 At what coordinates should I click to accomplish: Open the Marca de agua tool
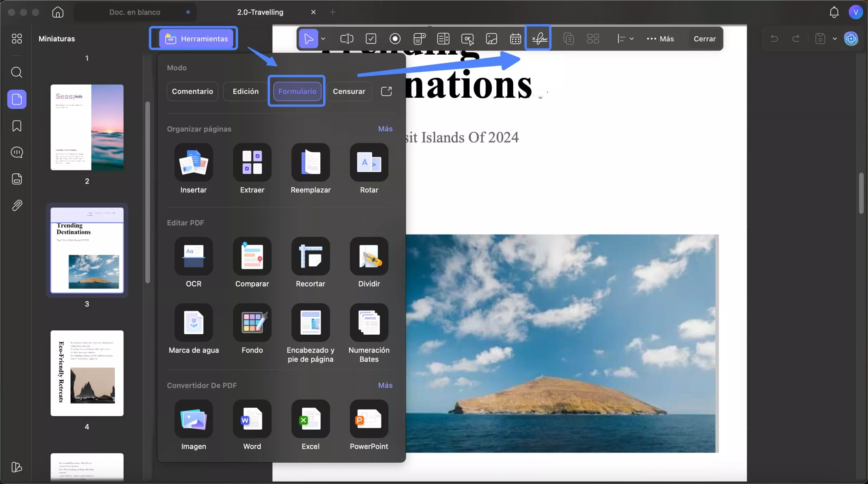194,329
